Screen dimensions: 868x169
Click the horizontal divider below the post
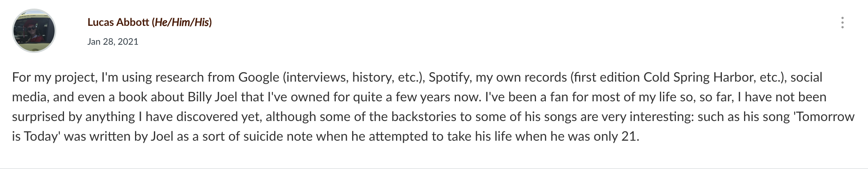click(434, 168)
